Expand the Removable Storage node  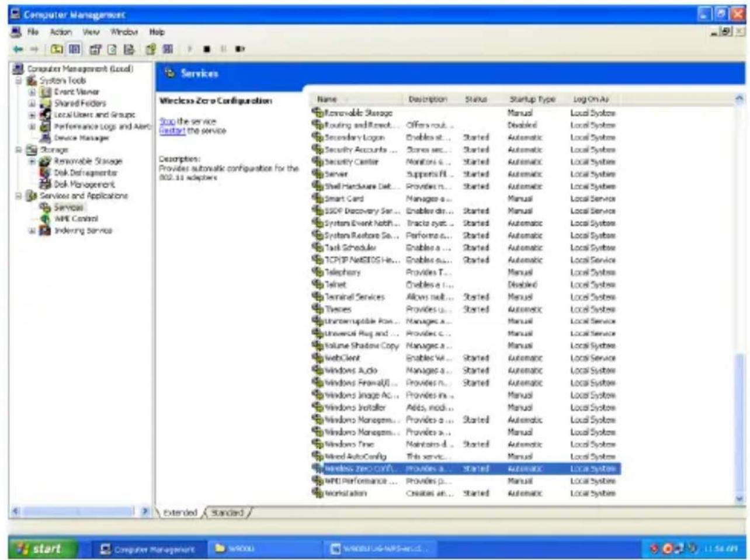33,161
